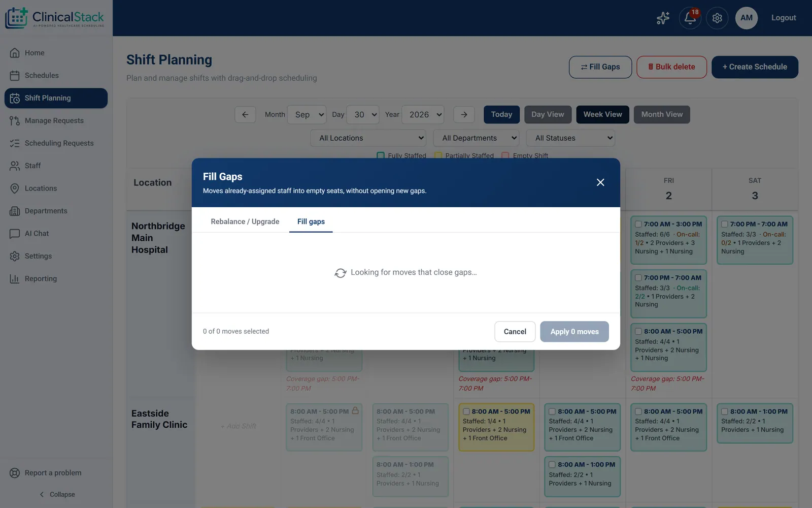812x508 pixels.
Task: Click Create Schedule button
Action: pos(755,67)
